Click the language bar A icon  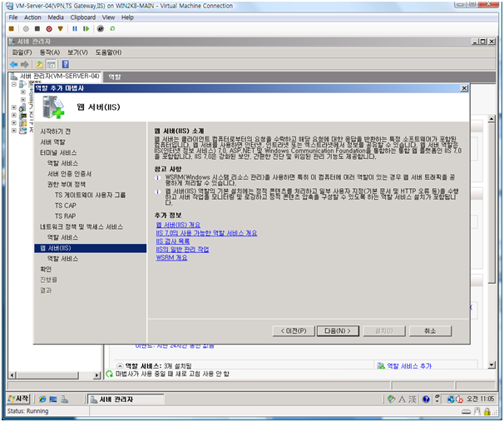coord(402,400)
